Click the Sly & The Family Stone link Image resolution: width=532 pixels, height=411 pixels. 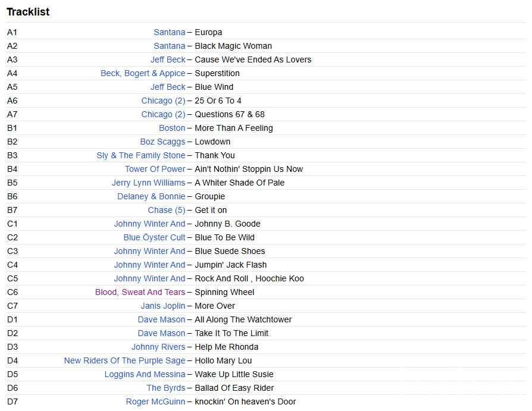pos(140,155)
